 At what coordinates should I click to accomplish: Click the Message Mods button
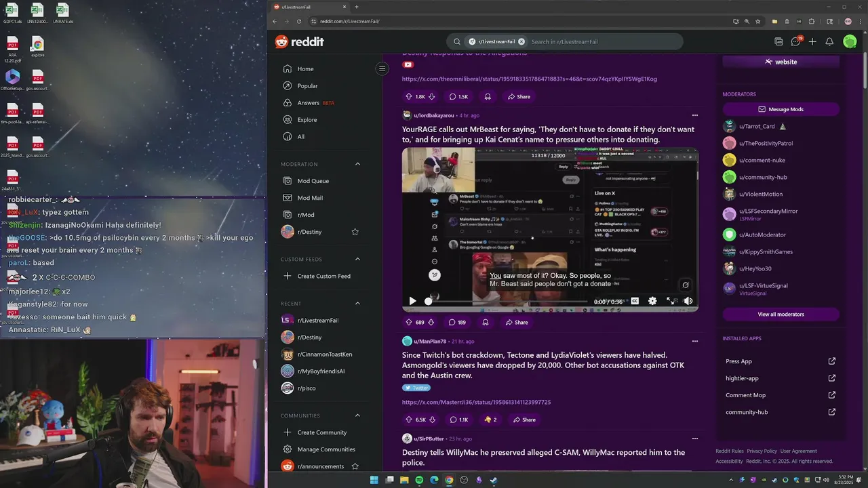pos(781,109)
